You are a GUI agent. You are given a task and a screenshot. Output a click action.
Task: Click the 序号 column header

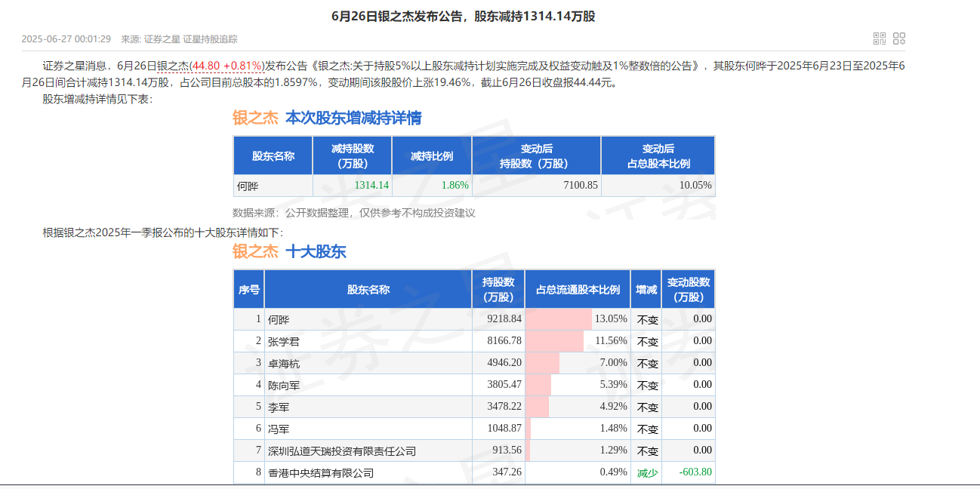249,289
